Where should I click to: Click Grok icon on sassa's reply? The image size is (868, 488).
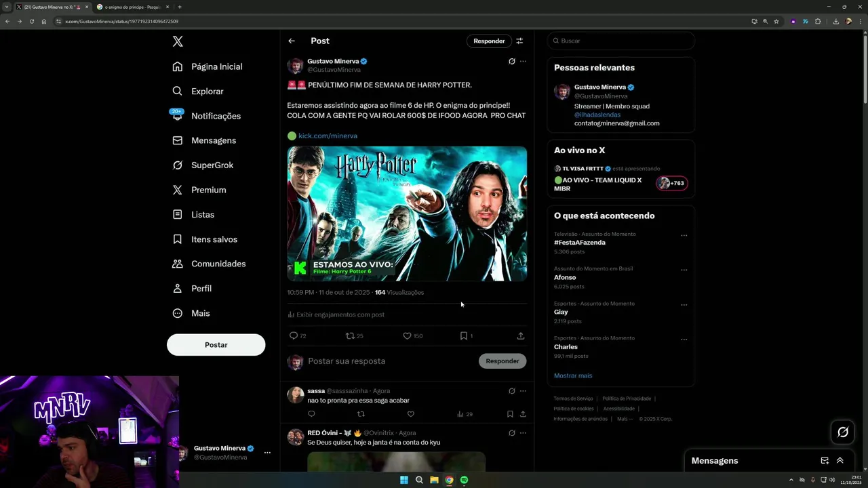pos(512,391)
